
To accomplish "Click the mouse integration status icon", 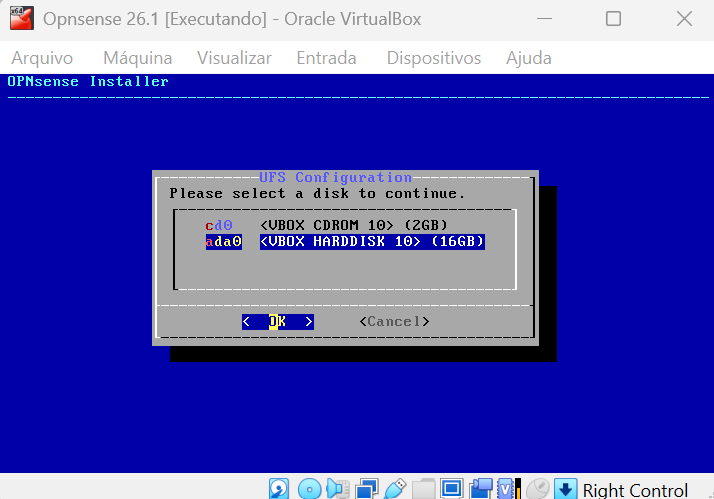I will pos(538,489).
